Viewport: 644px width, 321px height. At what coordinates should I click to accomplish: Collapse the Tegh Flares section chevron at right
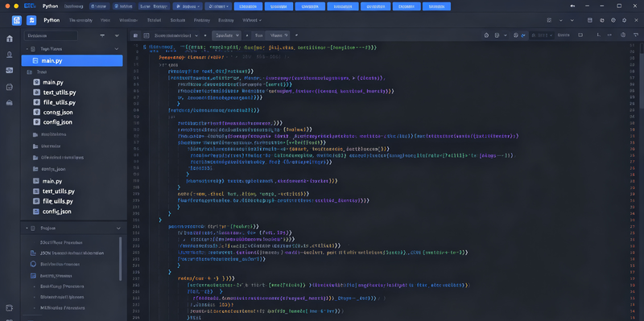tap(116, 49)
